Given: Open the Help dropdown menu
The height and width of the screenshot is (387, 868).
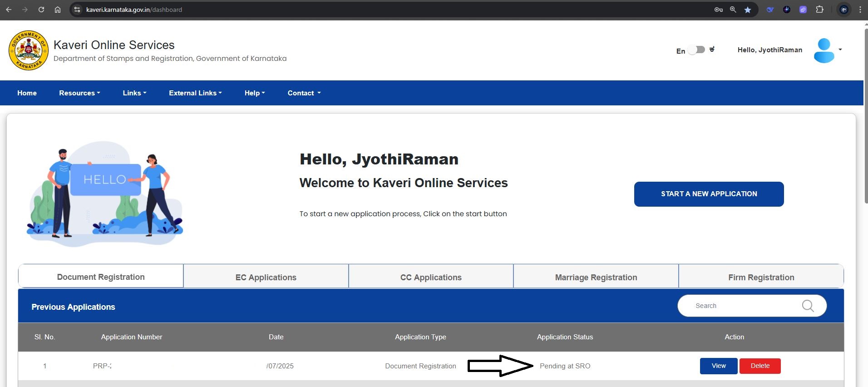Looking at the screenshot, I should click(x=254, y=93).
